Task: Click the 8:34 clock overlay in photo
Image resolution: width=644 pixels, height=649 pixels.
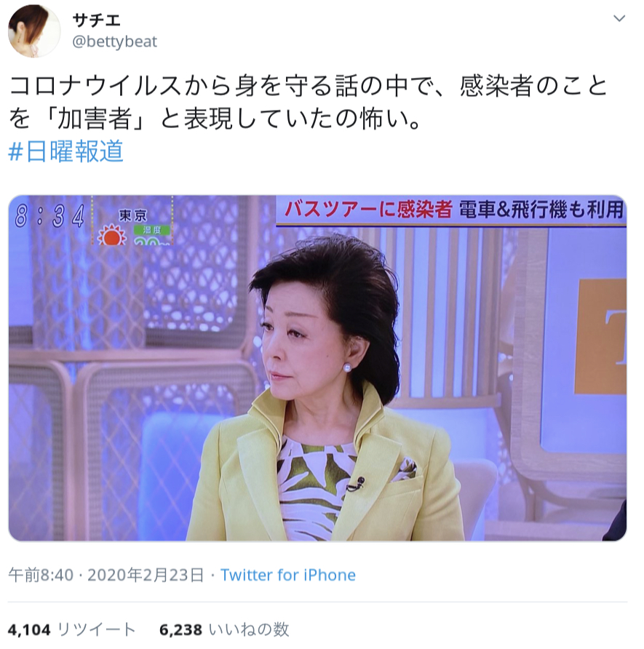Action: 49,216
